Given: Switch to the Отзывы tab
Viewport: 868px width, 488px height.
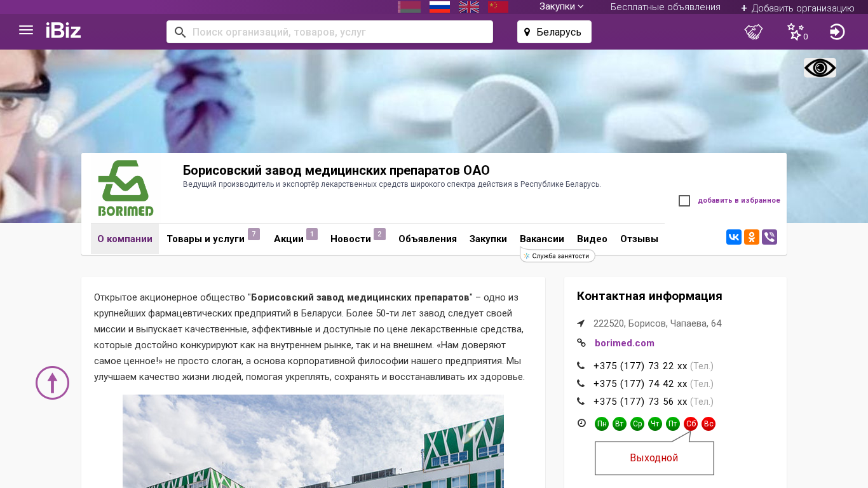Looking at the screenshot, I should click(639, 239).
